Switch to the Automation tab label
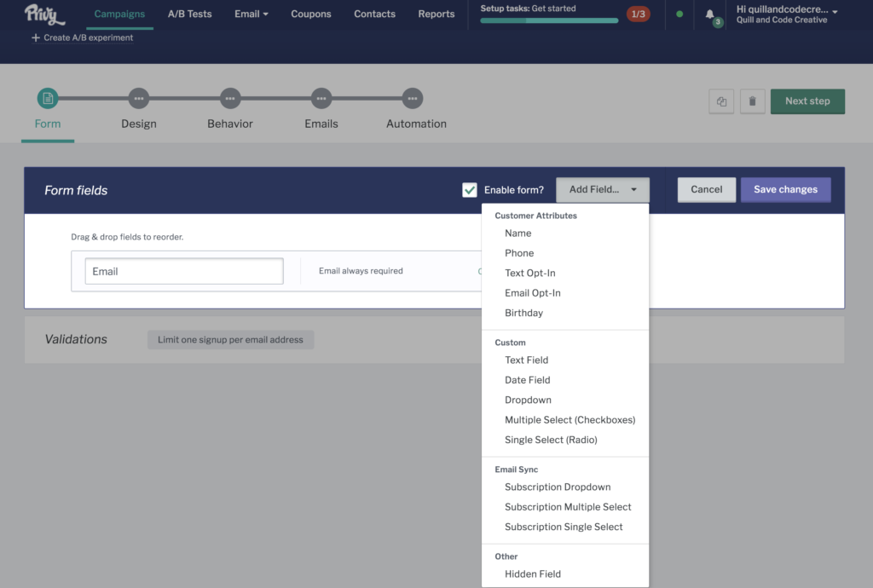The image size is (873, 588). click(x=416, y=124)
